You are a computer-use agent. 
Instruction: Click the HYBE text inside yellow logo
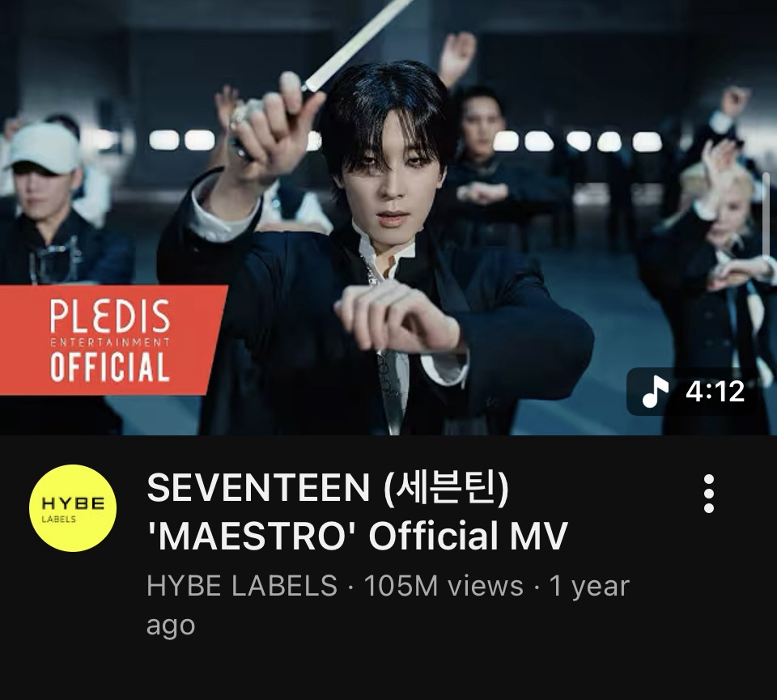73,504
